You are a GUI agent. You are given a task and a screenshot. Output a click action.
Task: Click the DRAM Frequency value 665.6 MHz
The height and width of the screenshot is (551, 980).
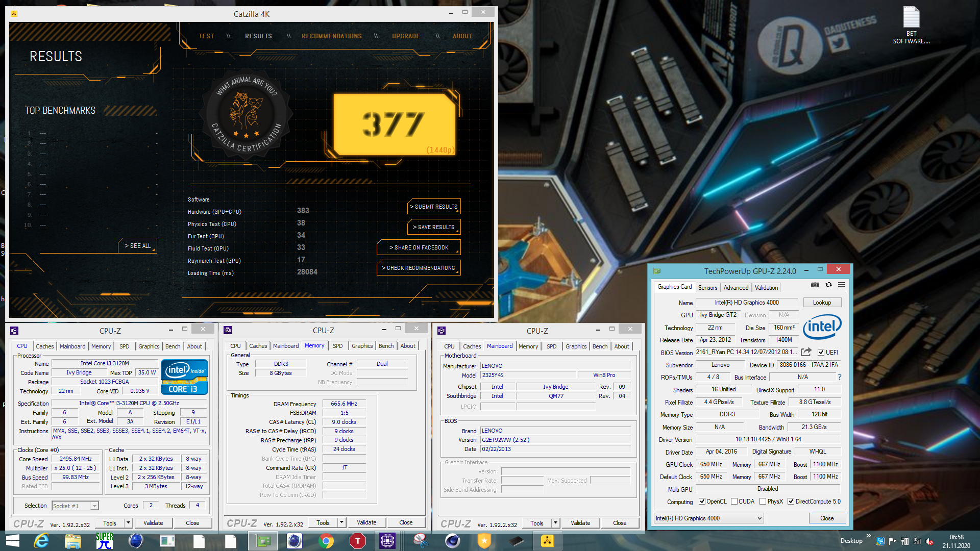(344, 404)
